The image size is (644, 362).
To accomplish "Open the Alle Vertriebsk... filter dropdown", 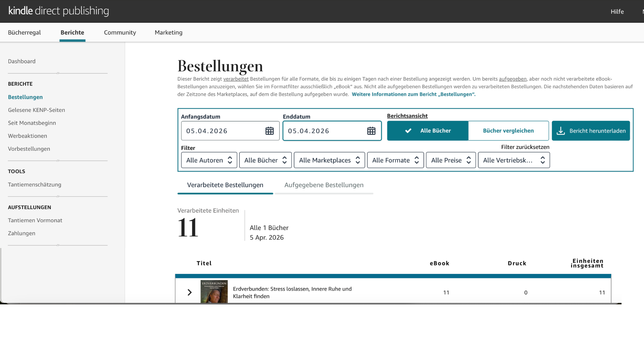I will (514, 160).
